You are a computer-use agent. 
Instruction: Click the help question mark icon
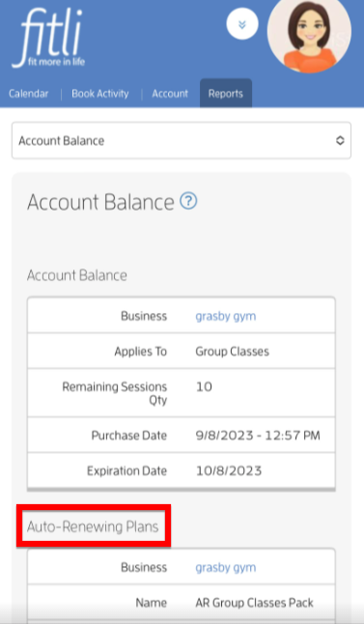(x=188, y=201)
